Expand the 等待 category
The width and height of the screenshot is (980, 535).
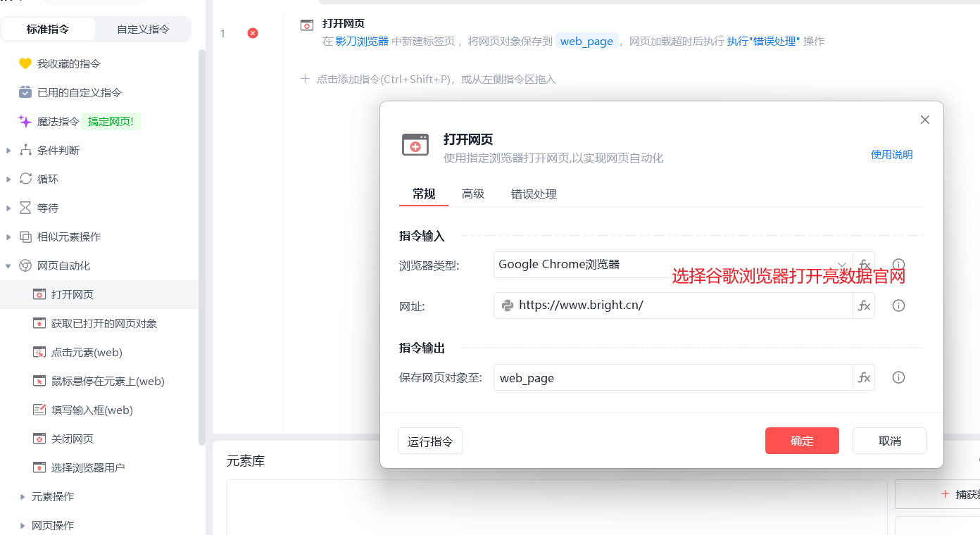click(8, 208)
